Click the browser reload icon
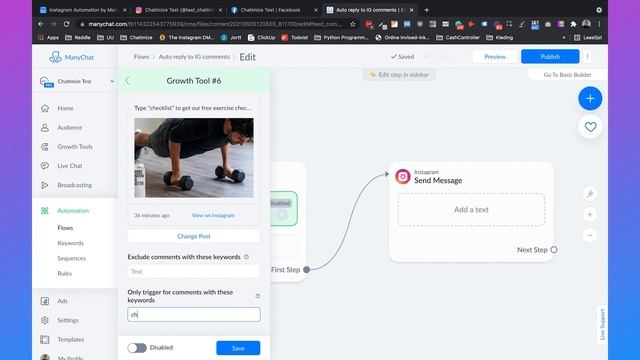This screenshot has width=640, height=360. point(67,24)
